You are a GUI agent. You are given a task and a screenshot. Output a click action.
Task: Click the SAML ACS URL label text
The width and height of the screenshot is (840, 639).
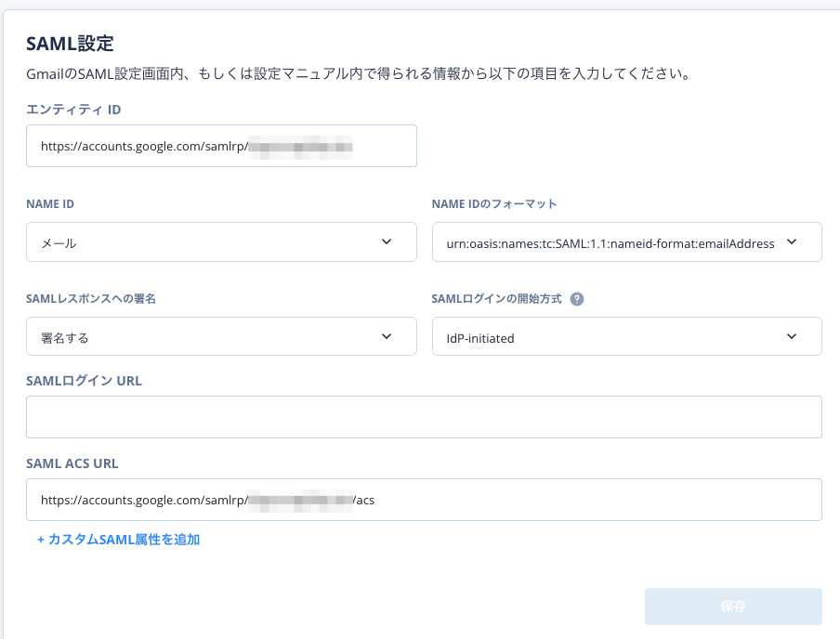pos(72,463)
